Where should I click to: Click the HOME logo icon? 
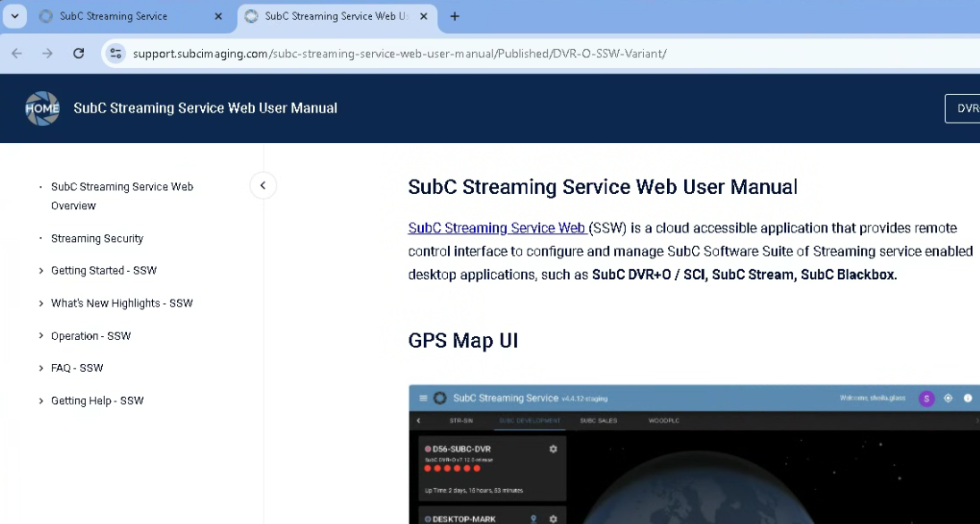point(42,108)
